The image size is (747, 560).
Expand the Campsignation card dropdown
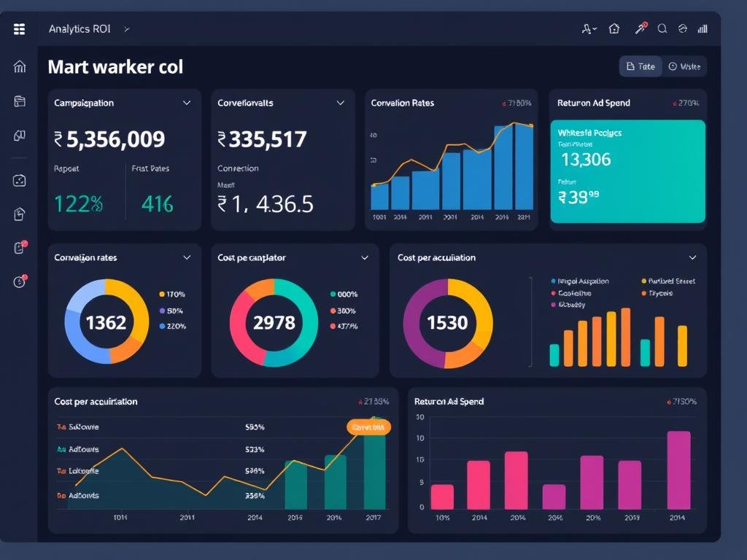[187, 103]
